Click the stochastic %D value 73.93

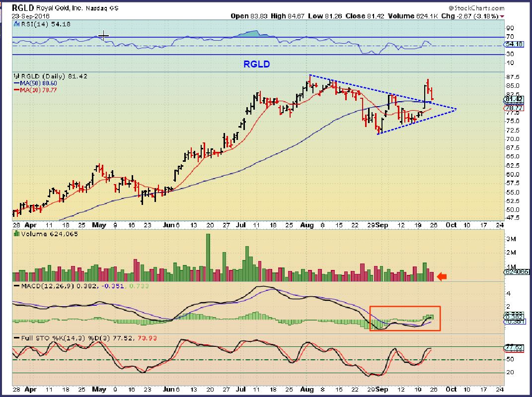[x=146, y=338]
